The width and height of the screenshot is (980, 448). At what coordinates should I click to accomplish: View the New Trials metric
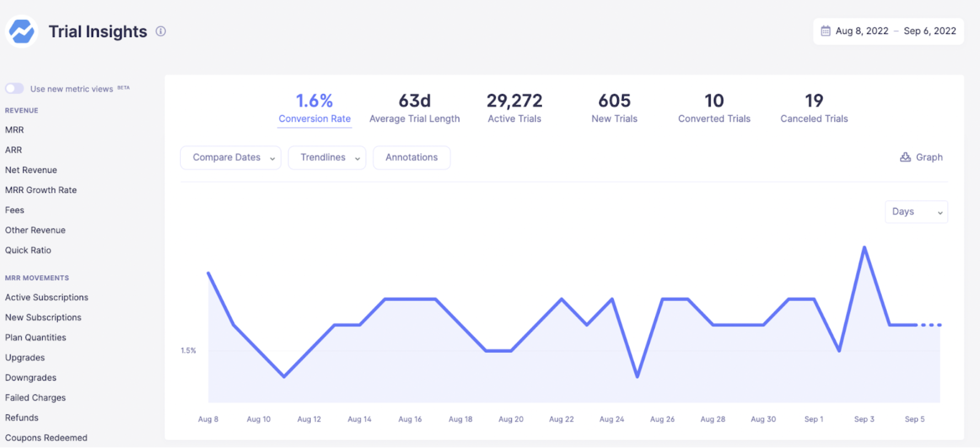614,109
